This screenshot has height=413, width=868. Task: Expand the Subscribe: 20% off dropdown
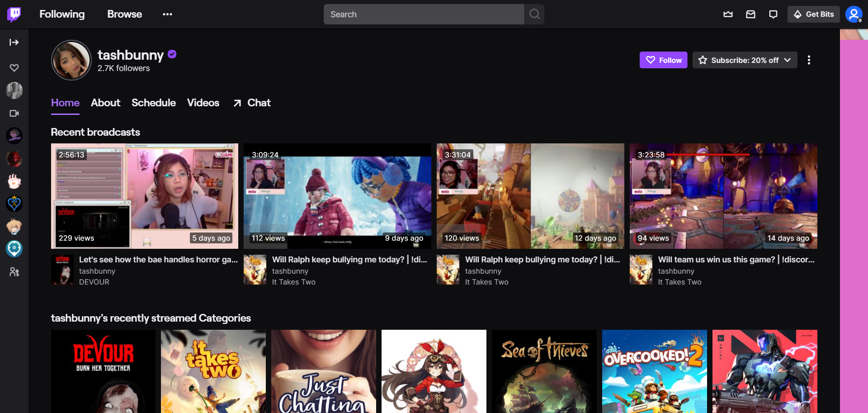pyautogui.click(x=745, y=60)
